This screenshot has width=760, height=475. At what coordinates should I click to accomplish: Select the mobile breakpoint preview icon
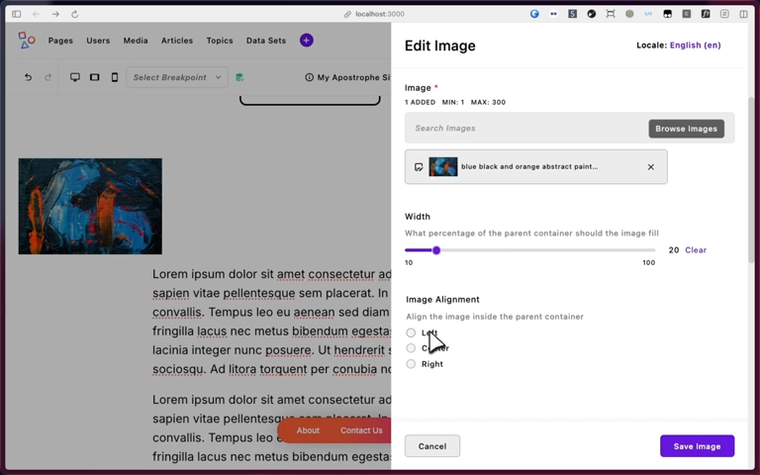tap(114, 77)
